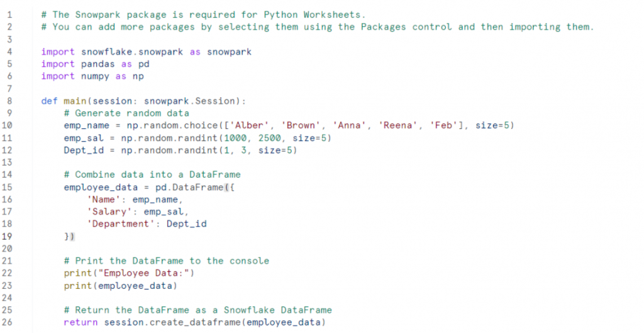Click inside the 'Alber' string literal
The image size is (644, 333).
coord(249,125)
